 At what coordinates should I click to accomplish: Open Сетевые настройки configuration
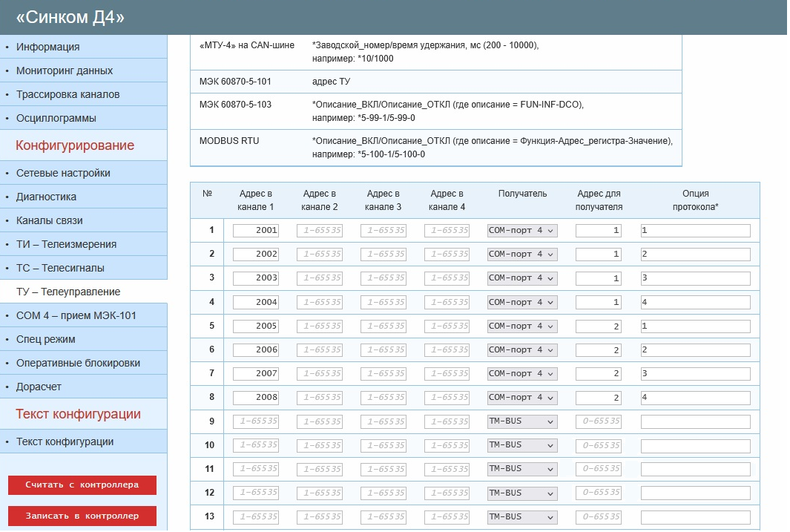tap(63, 173)
